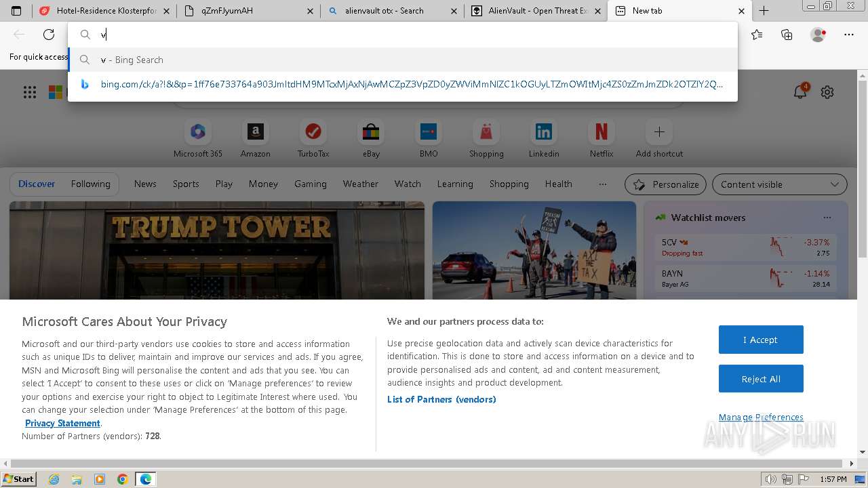Open eBay shortcut
Screen dimensions: 868x488
coord(371,139)
